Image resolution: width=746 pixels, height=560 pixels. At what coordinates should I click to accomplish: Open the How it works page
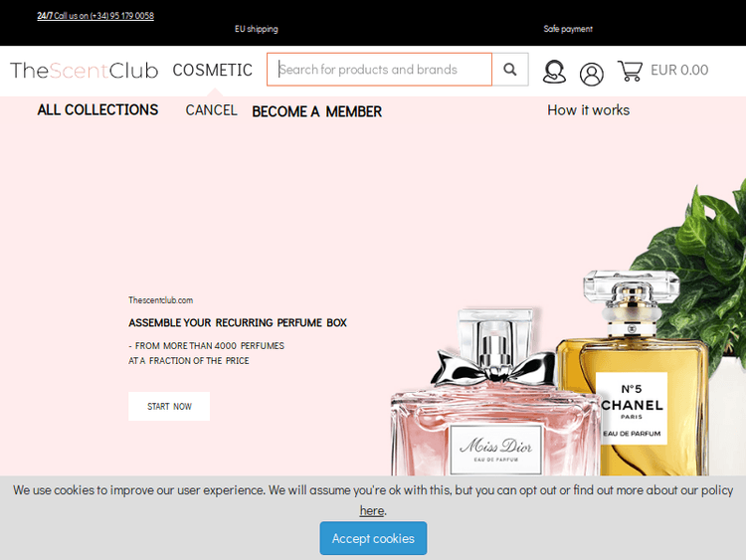[588, 109]
